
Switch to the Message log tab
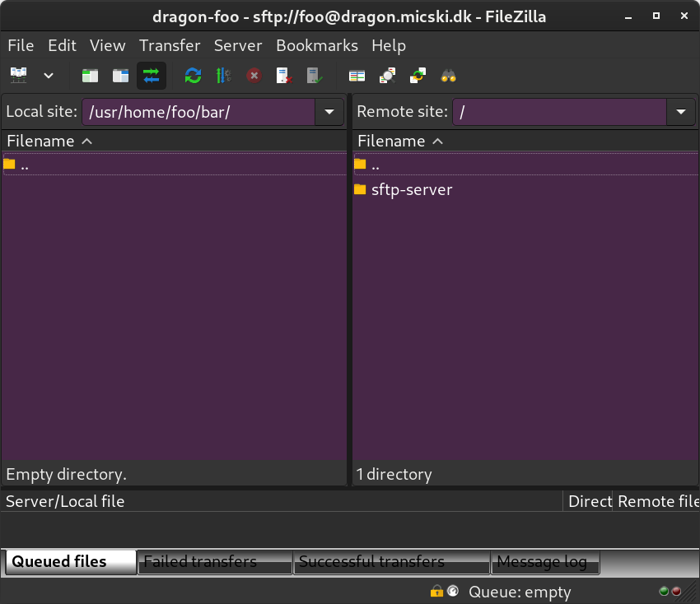point(545,562)
